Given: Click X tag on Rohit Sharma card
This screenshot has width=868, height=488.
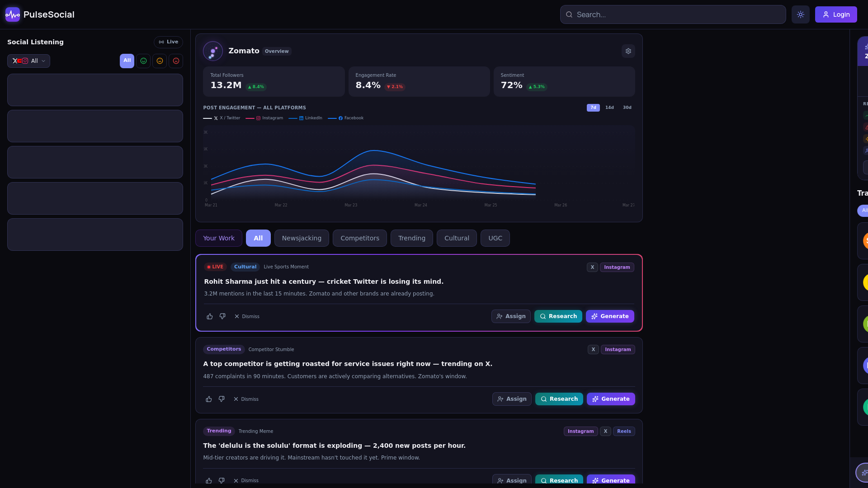Looking at the screenshot, I should (x=592, y=267).
